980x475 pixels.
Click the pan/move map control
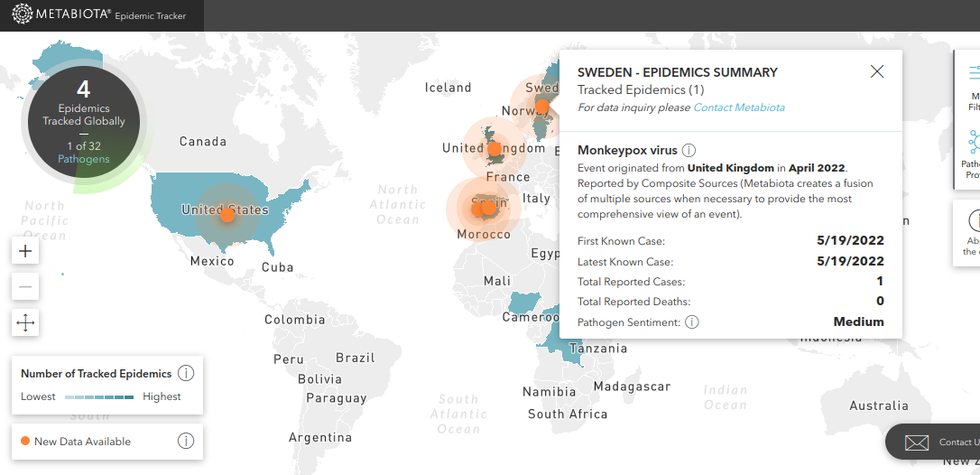click(25, 323)
